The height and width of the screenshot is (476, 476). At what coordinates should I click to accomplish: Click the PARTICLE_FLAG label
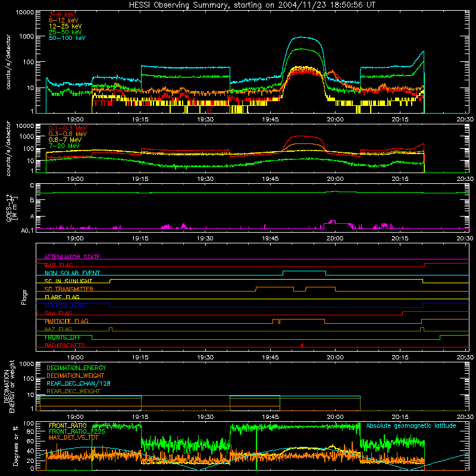67,321
